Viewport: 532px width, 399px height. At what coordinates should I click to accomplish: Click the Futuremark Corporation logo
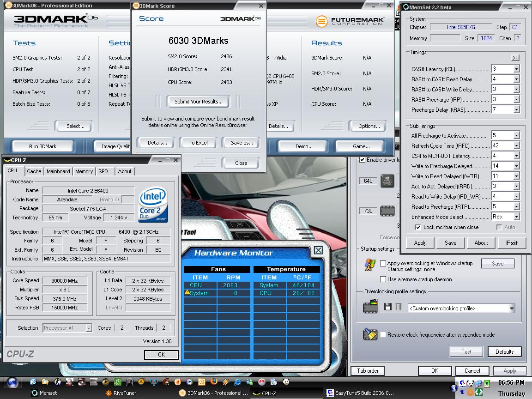[x=349, y=21]
